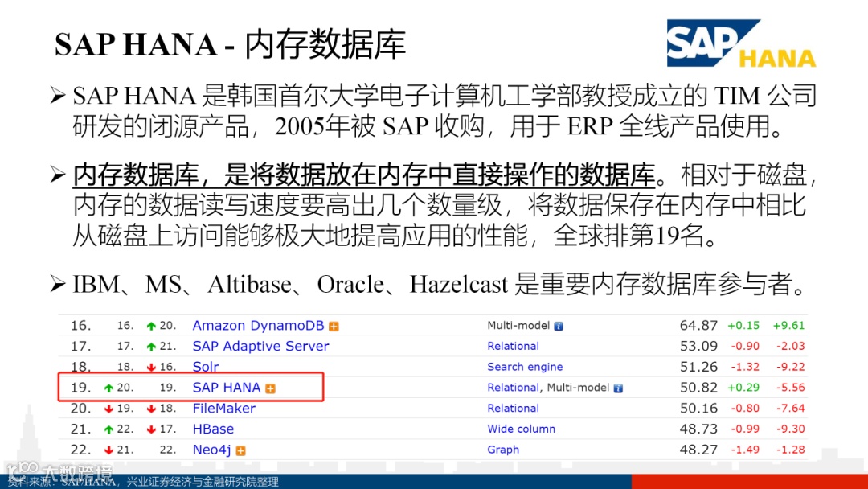Image resolution: width=868 pixels, height=489 pixels.
Task: Click the score 51.26
Action: point(698,367)
